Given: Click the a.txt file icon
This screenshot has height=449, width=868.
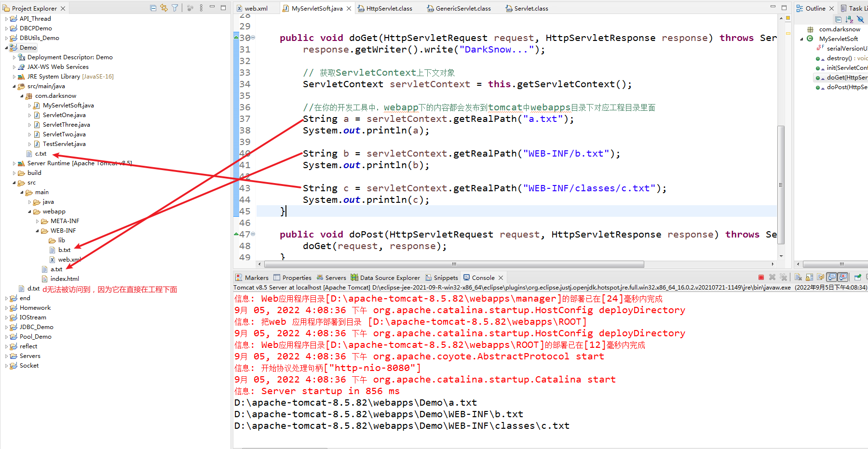Looking at the screenshot, I should (45, 269).
